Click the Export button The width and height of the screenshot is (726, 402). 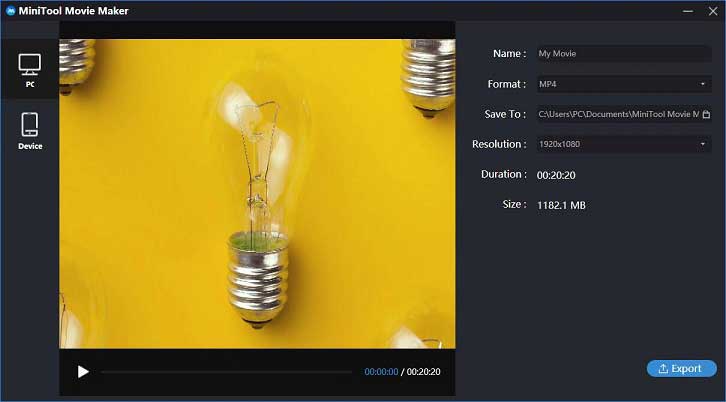(682, 369)
